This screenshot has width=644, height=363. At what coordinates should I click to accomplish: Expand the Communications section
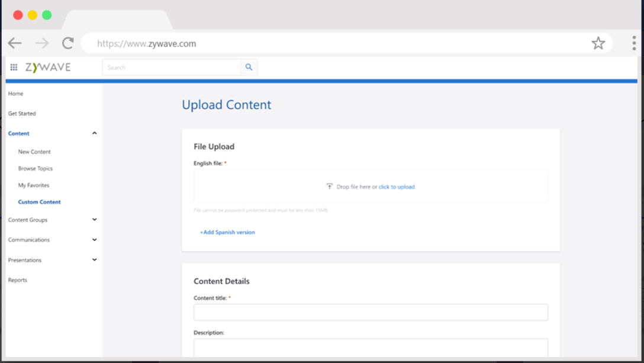coord(94,239)
